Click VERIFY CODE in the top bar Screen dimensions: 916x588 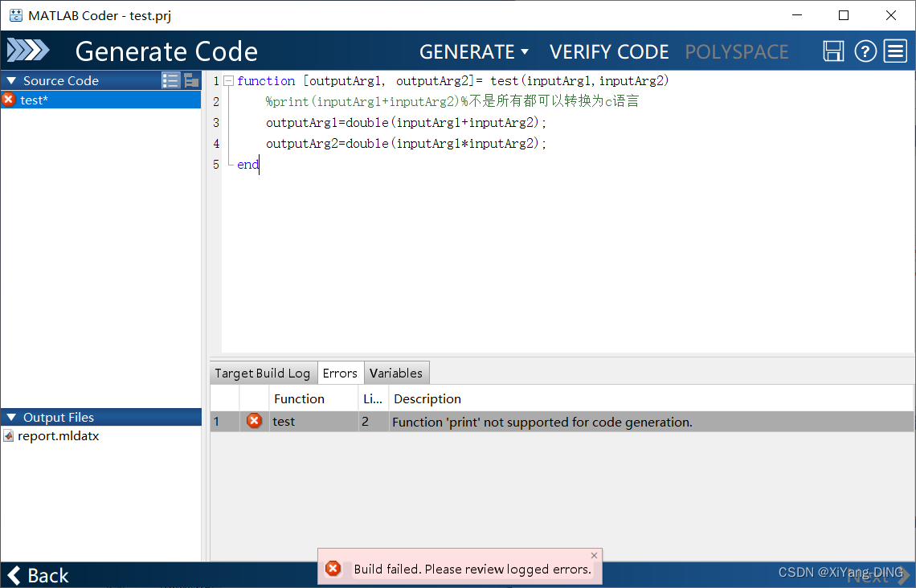coord(609,51)
